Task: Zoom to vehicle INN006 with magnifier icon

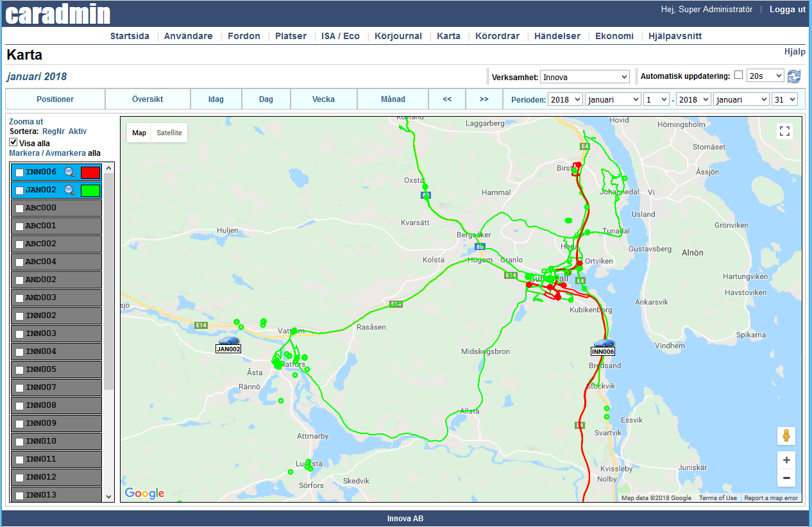Action: click(70, 172)
